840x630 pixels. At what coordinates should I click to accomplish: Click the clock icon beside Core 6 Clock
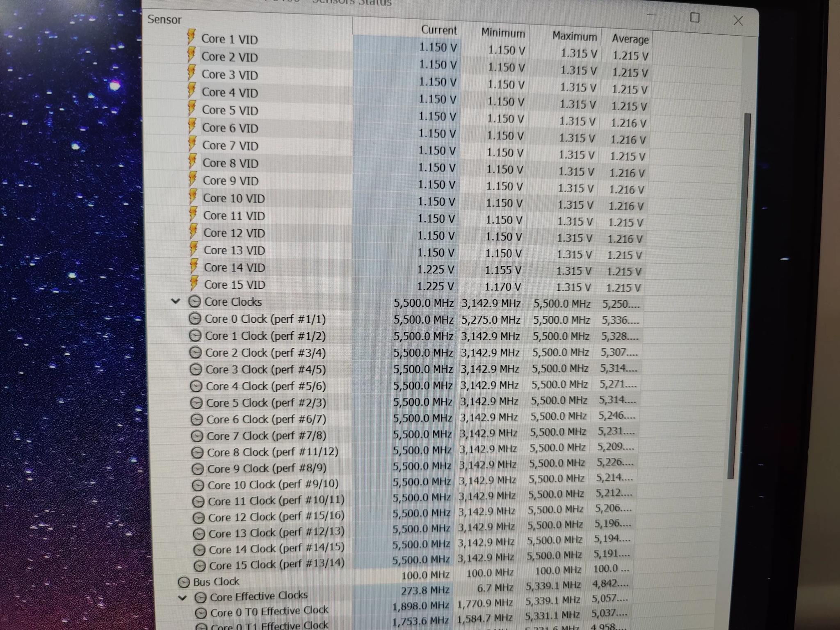[197, 419]
